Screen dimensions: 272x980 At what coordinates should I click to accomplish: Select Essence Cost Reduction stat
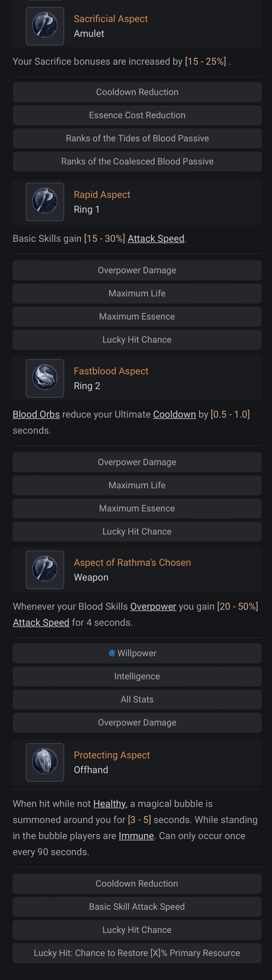[x=137, y=115]
